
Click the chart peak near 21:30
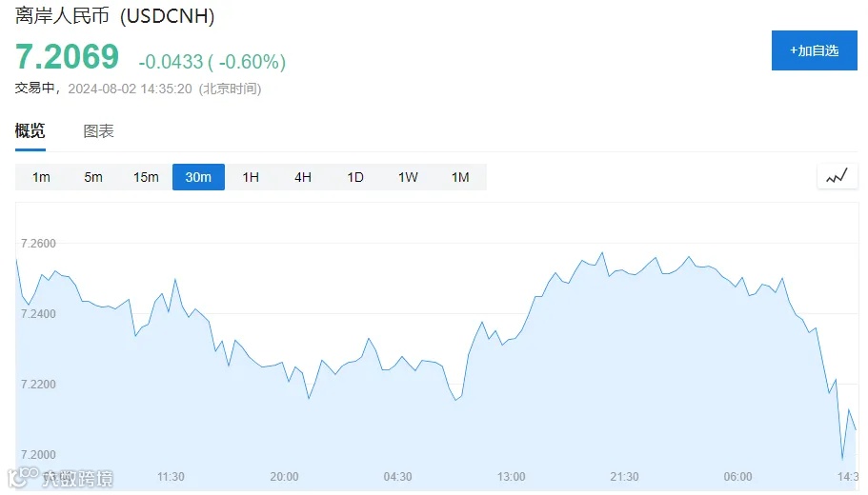[602, 253]
